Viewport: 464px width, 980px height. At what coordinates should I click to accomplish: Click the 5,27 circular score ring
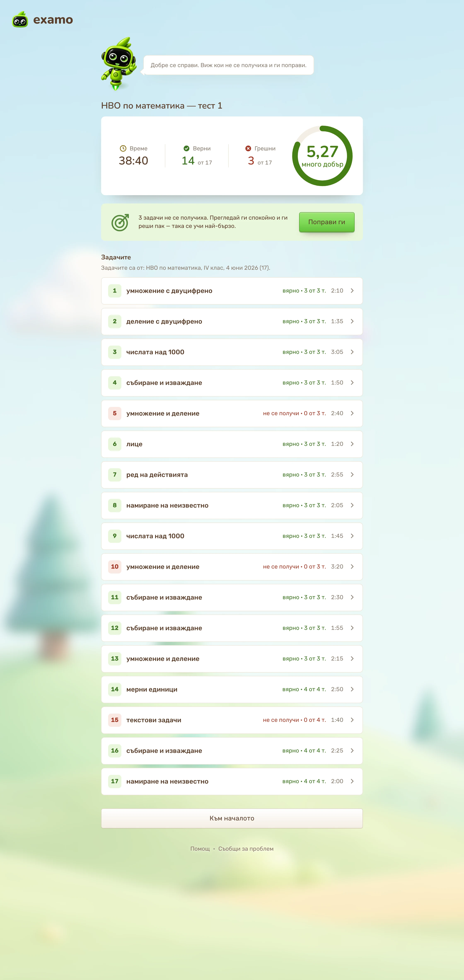323,156
